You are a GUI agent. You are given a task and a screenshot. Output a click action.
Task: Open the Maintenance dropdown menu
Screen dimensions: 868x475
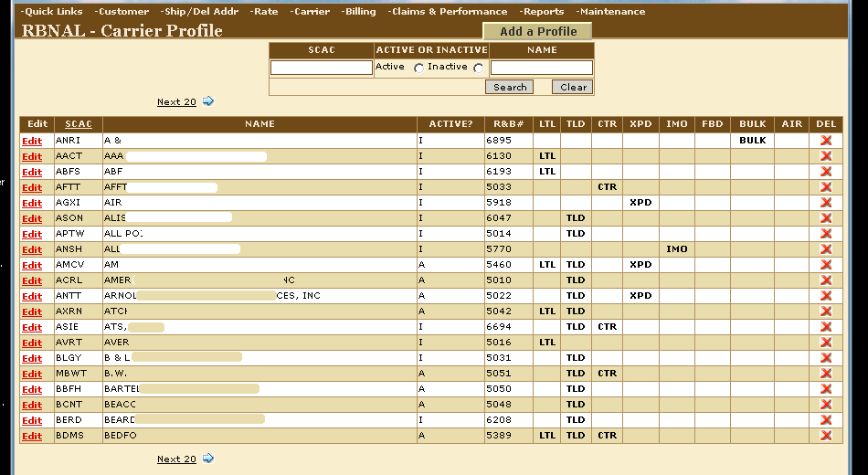tap(610, 12)
